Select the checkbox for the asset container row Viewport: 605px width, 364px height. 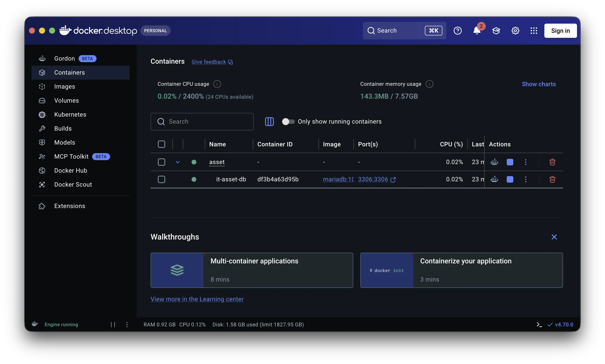pyautogui.click(x=162, y=162)
